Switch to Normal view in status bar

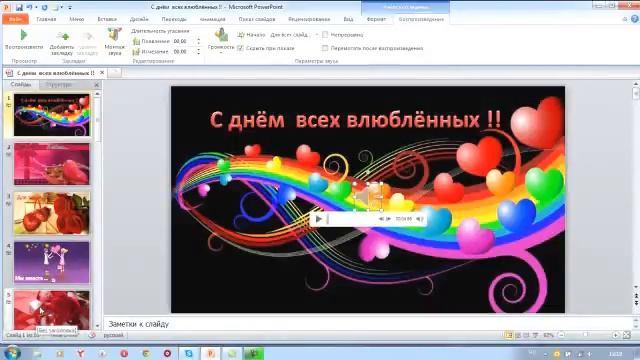coord(508,335)
